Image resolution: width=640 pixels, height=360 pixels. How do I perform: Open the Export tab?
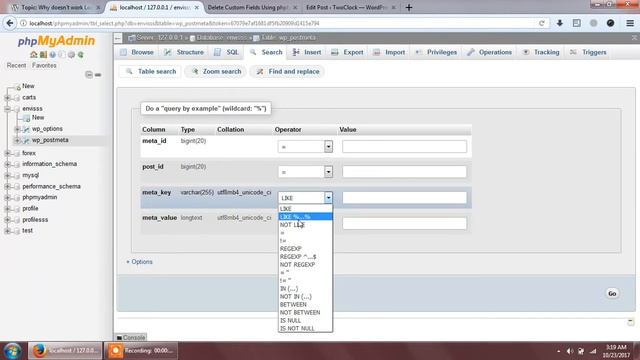point(347,52)
